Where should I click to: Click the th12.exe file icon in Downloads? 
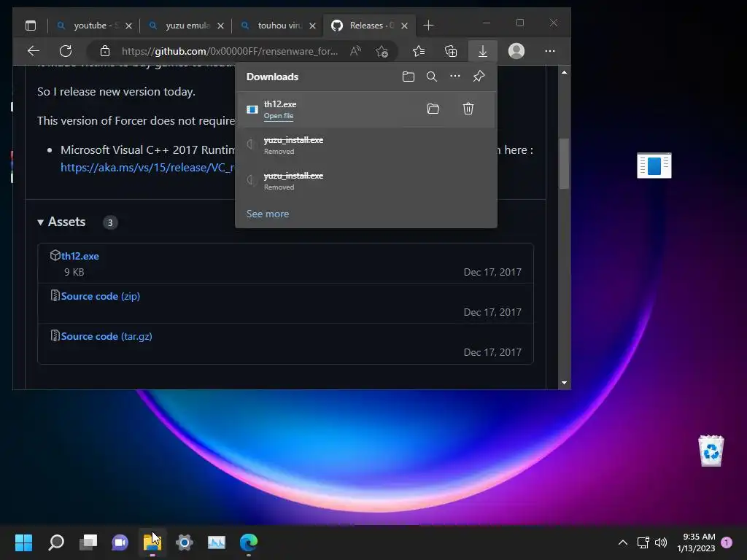point(252,109)
